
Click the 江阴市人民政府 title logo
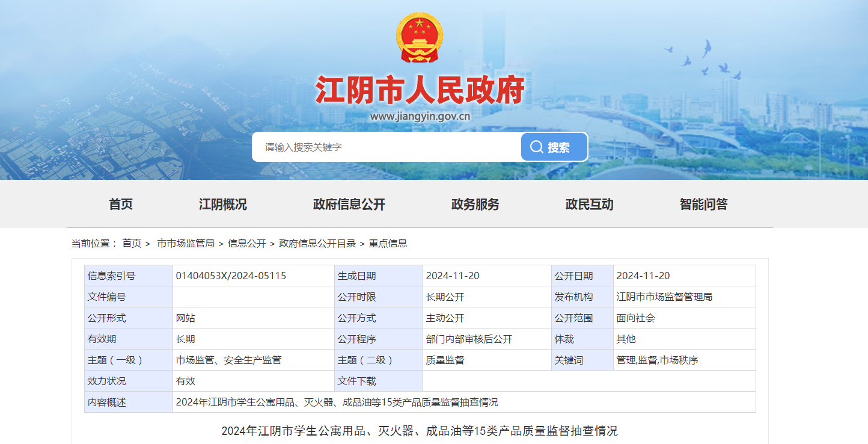420,90
